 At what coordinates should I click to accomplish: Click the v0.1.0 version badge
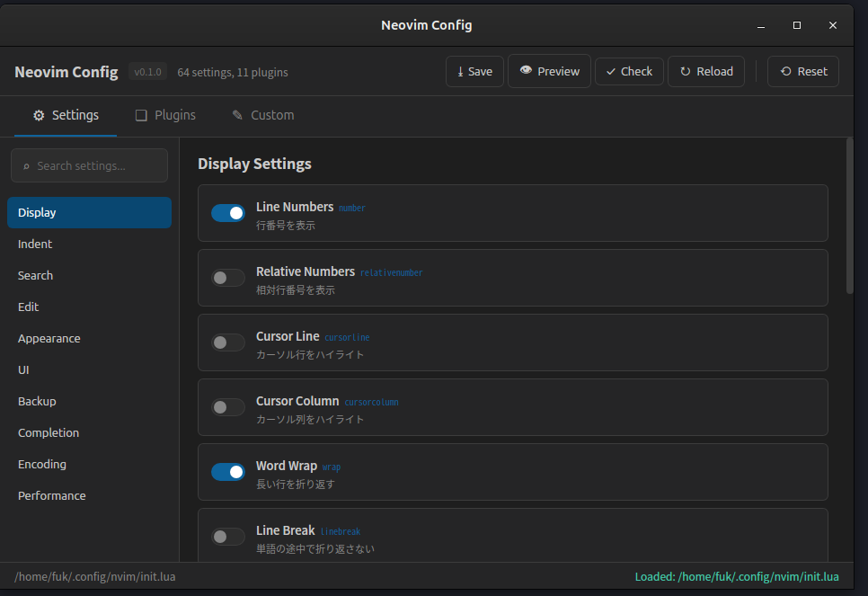click(x=147, y=72)
